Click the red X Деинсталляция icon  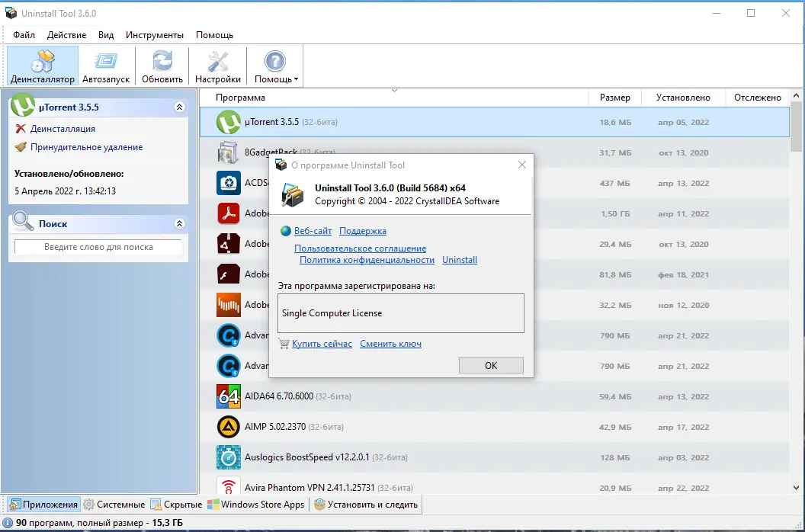[x=21, y=129]
